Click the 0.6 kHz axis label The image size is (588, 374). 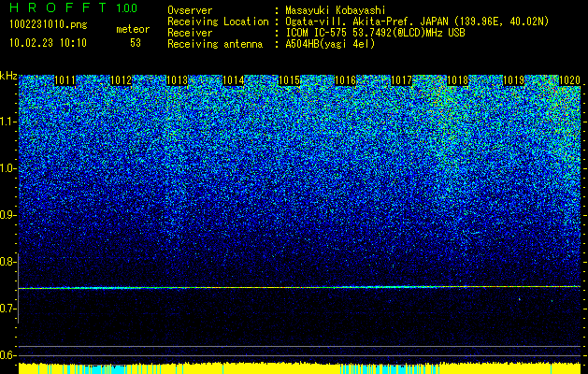(7, 355)
